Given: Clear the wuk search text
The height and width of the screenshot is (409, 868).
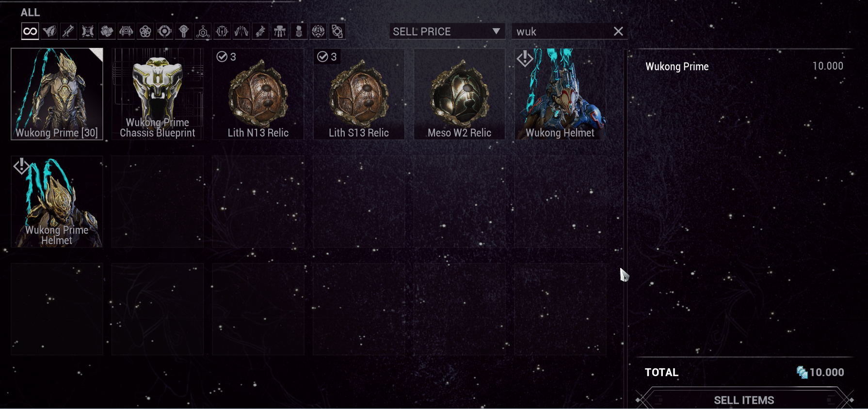Looking at the screenshot, I should tap(618, 31).
